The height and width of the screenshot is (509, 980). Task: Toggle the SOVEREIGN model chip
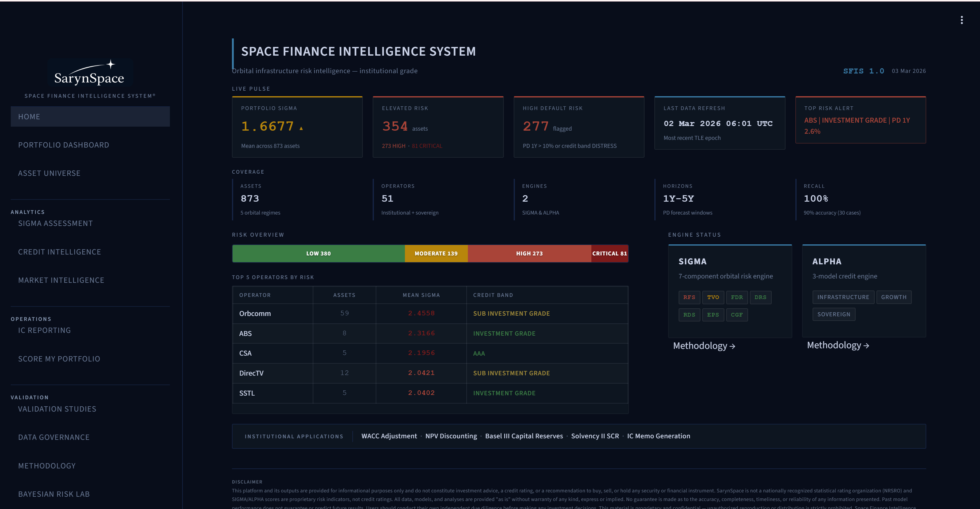(834, 314)
